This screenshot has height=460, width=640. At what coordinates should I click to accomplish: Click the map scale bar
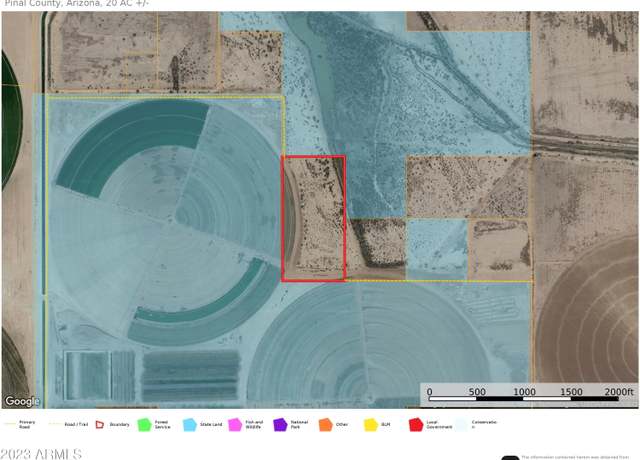[x=523, y=398]
